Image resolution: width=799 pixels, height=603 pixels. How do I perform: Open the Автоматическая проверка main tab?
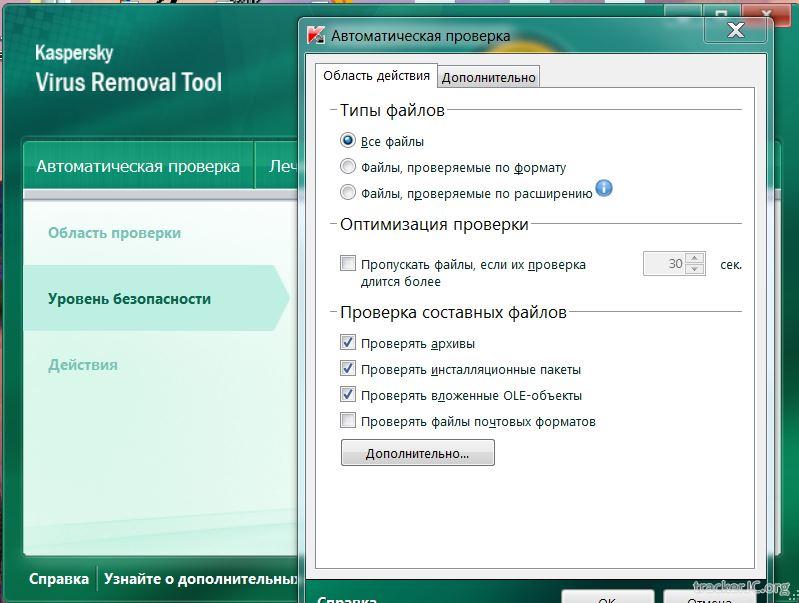pos(138,166)
